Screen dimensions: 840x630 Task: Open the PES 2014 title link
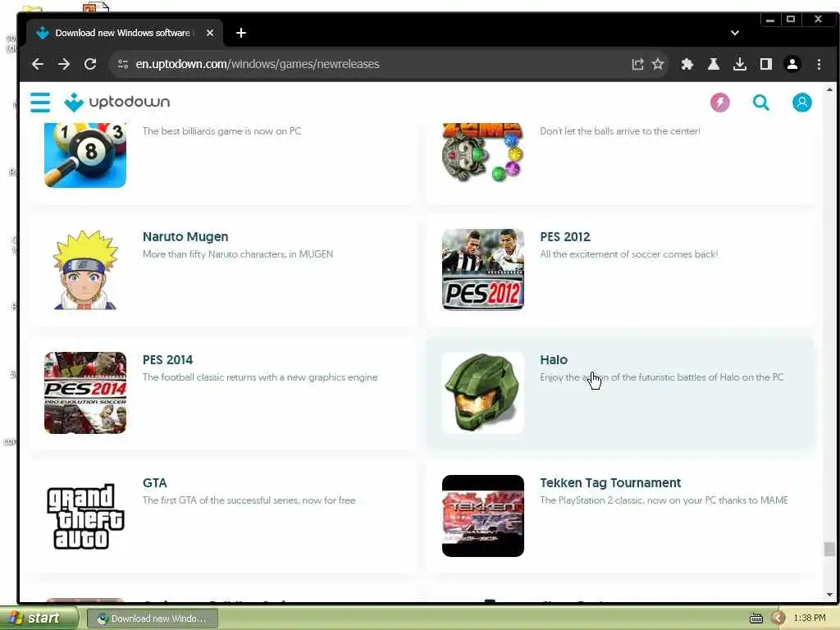click(x=167, y=360)
